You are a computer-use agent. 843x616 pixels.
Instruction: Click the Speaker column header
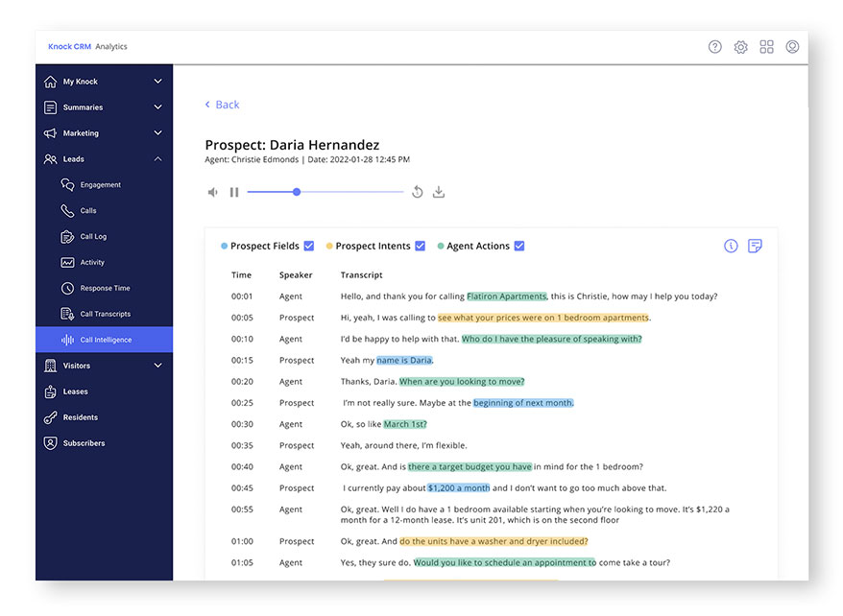coord(295,275)
